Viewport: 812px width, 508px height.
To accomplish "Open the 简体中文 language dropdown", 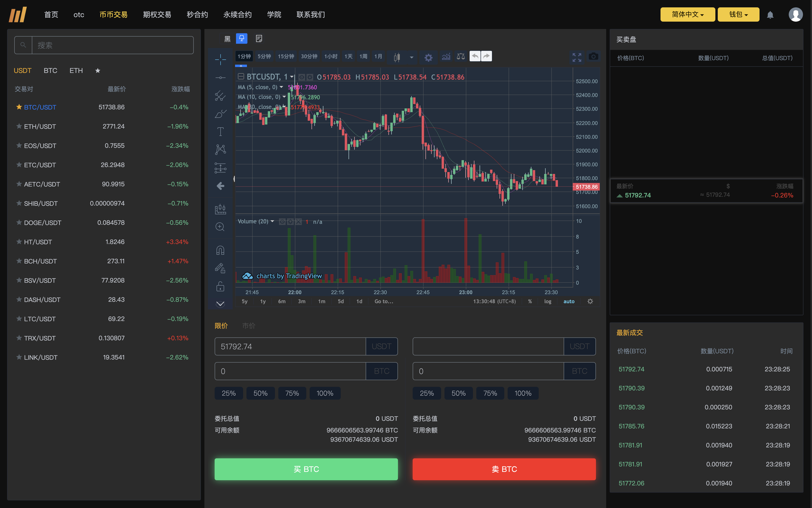I will [687, 14].
